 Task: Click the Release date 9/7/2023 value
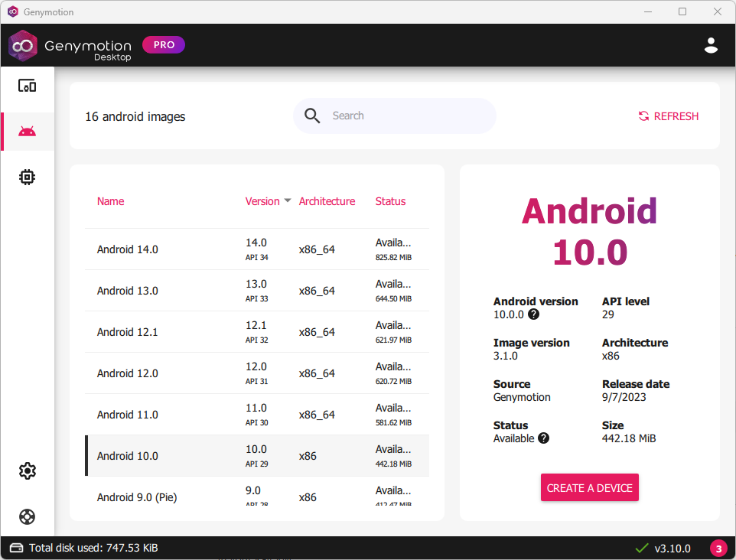(624, 397)
